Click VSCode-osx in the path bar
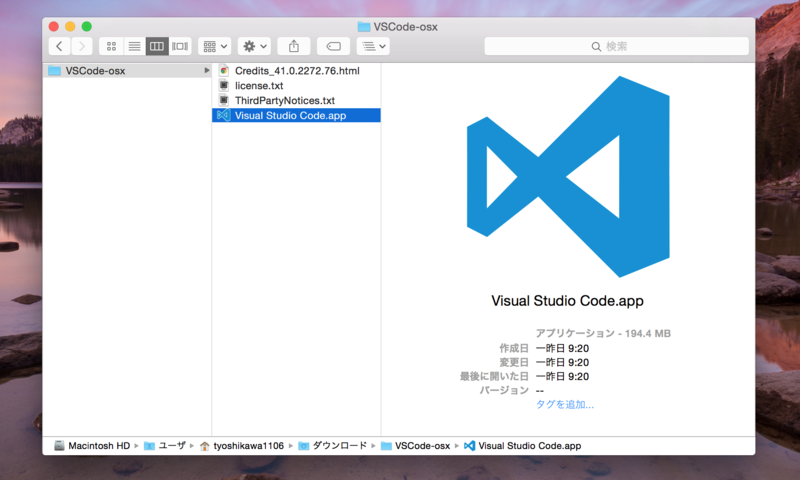This screenshot has height=480, width=800. (x=416, y=446)
